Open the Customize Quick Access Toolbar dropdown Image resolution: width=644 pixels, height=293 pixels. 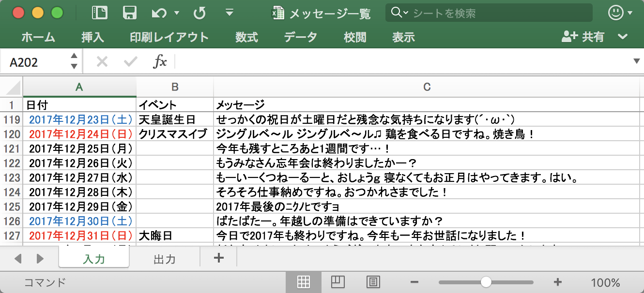(x=230, y=13)
